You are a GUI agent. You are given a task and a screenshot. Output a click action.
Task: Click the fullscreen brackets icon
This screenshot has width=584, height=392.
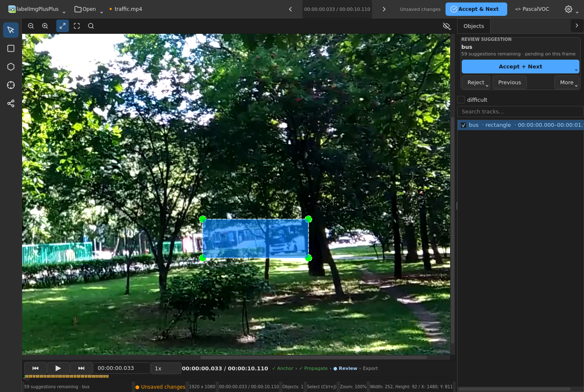(77, 26)
